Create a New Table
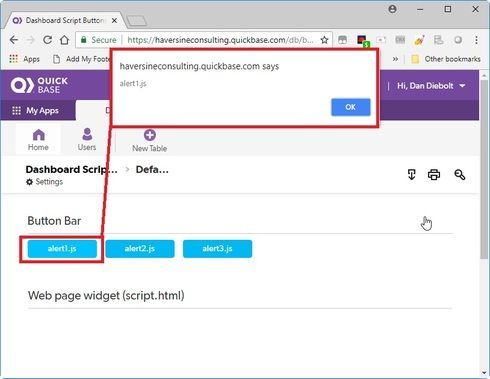 click(150, 141)
